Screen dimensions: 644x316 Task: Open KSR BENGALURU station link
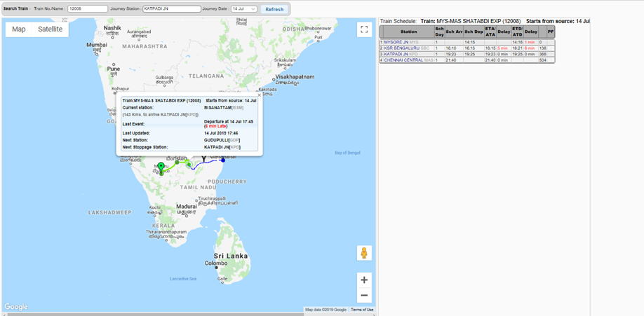pyautogui.click(x=402, y=48)
